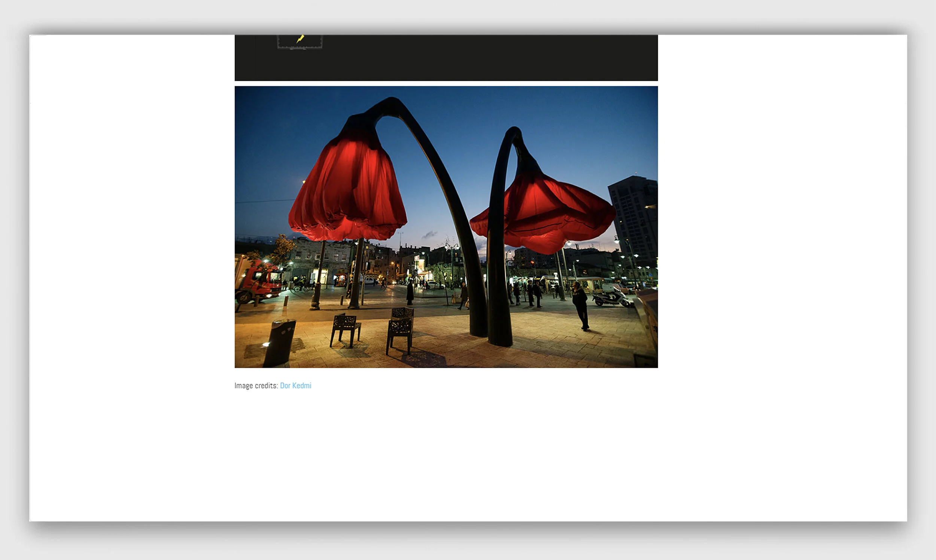Click the left metal chair in photo

tap(345, 328)
